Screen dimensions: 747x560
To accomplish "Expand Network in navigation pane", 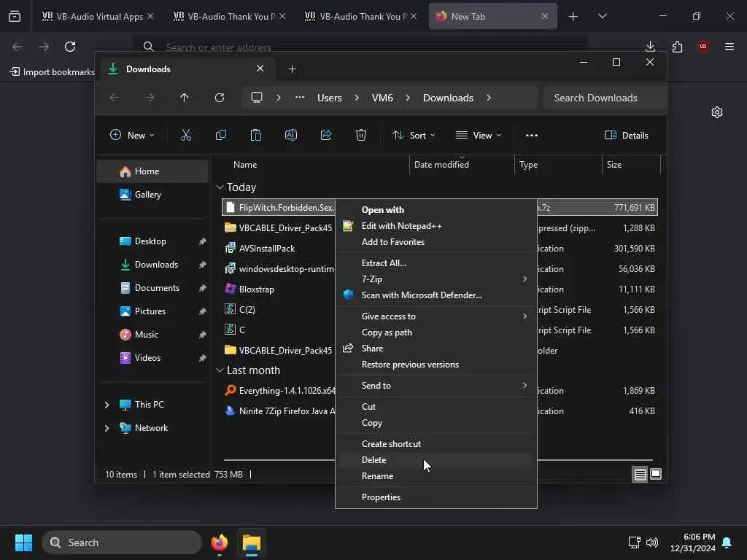I will click(x=107, y=428).
